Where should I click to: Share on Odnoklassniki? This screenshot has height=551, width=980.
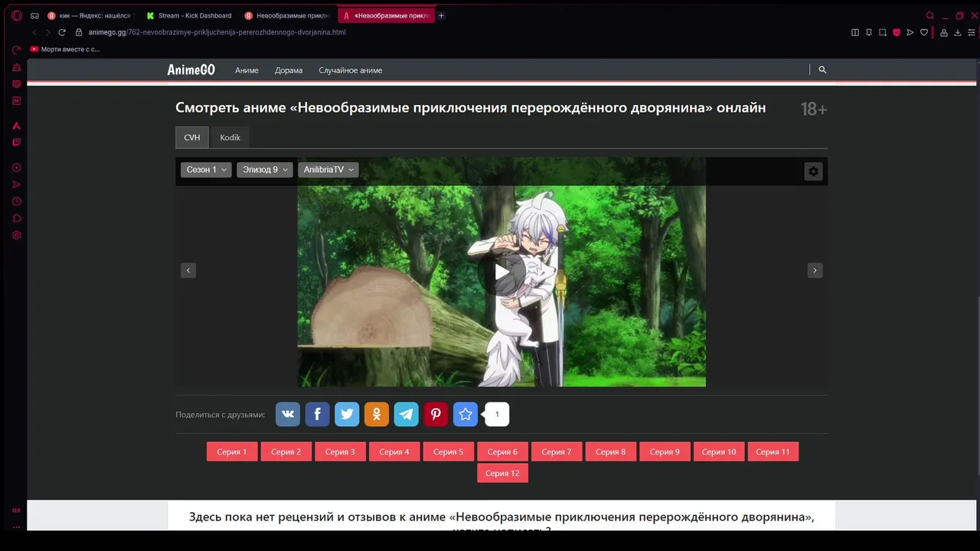coord(377,414)
